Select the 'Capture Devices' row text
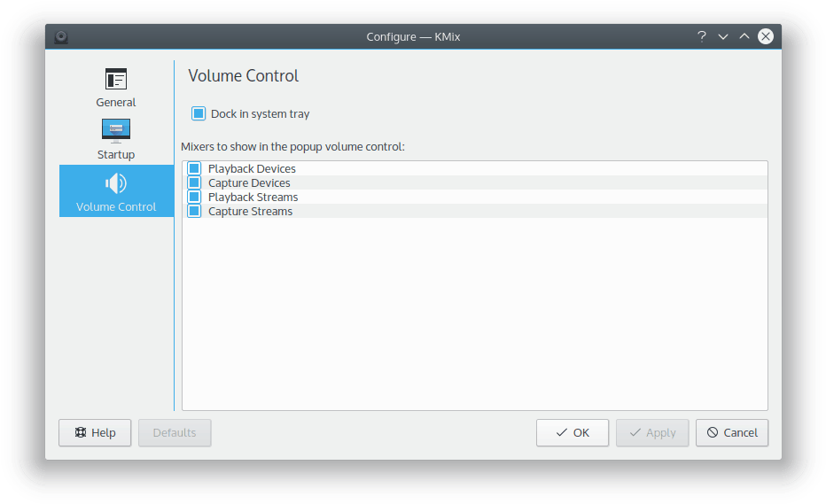This screenshot has height=504, width=826. pos(249,182)
